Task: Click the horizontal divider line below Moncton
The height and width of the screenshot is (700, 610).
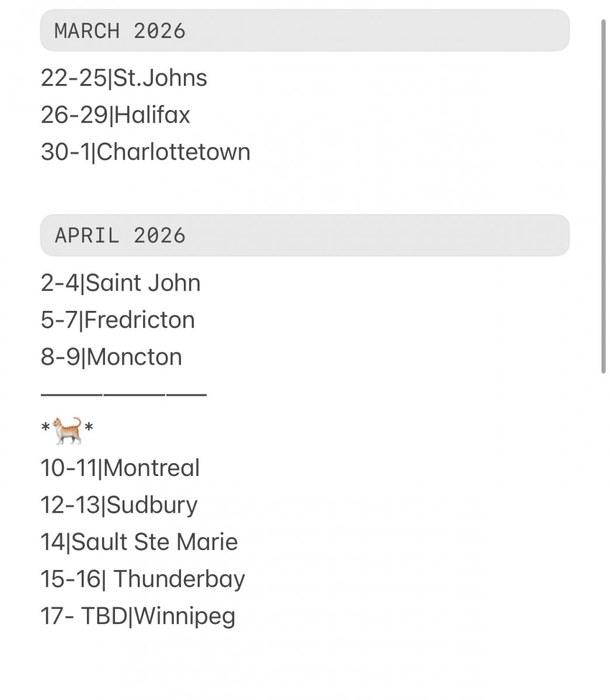Action: 124,395
